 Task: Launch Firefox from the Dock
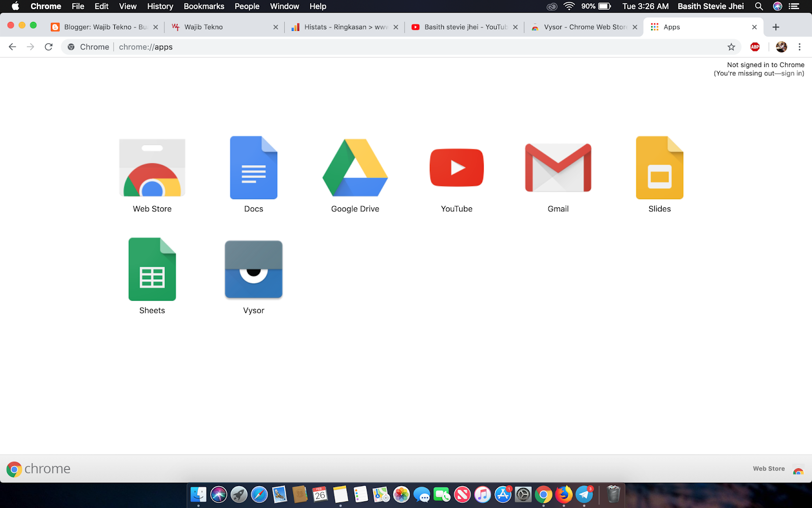coord(564,494)
